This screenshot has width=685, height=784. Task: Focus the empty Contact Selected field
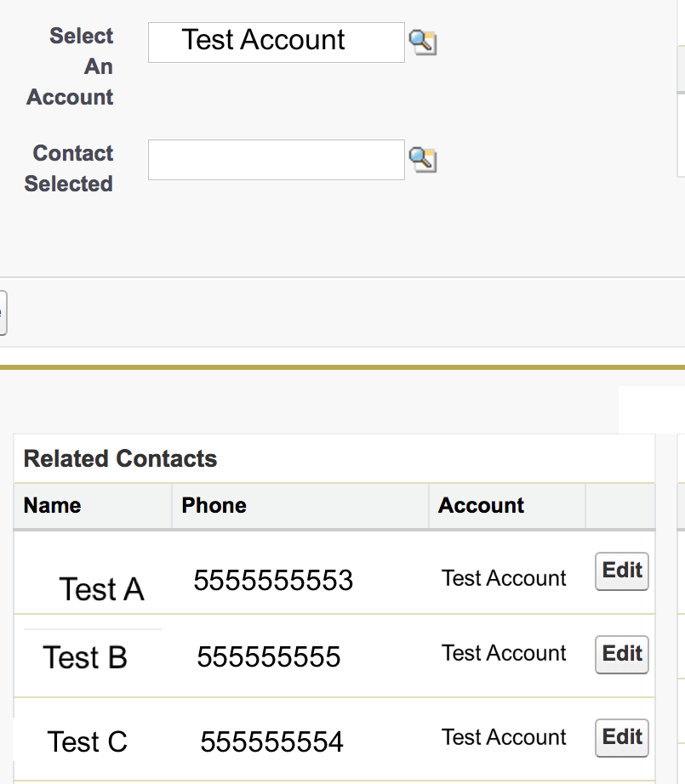coord(276,160)
